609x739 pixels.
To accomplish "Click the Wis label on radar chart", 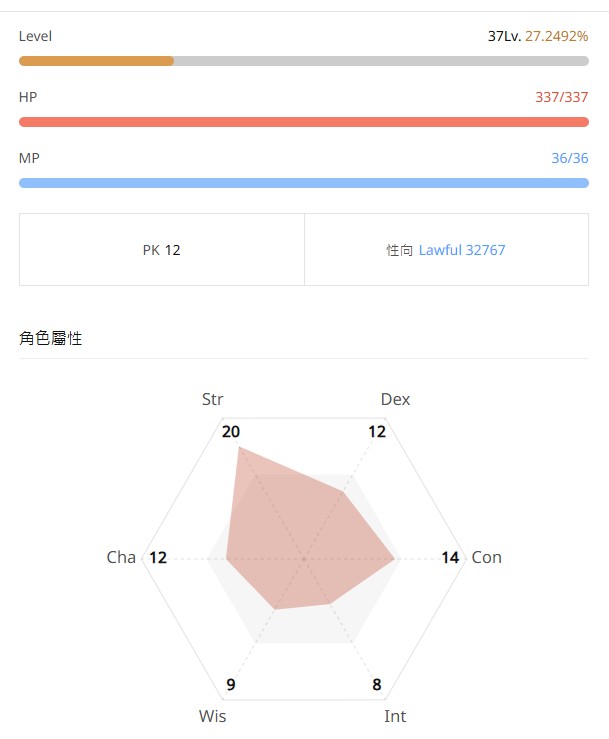I will tap(212, 716).
